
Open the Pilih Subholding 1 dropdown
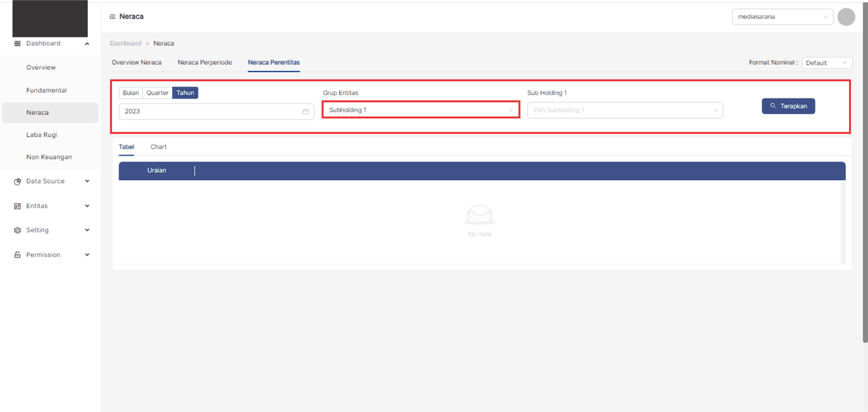[625, 110]
